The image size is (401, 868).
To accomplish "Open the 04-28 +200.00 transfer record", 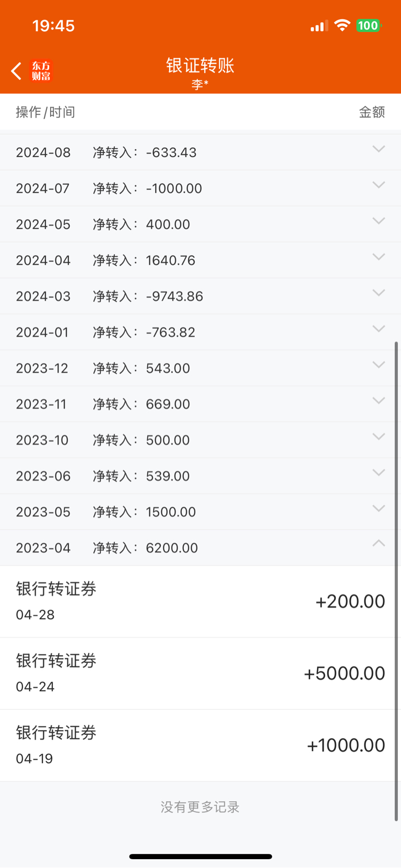I will [x=200, y=601].
